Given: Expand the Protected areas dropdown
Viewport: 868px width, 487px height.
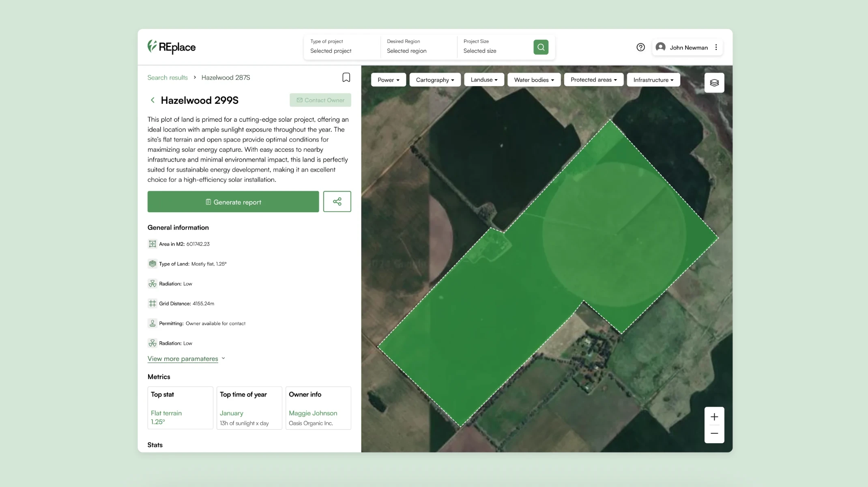Looking at the screenshot, I should click(593, 80).
